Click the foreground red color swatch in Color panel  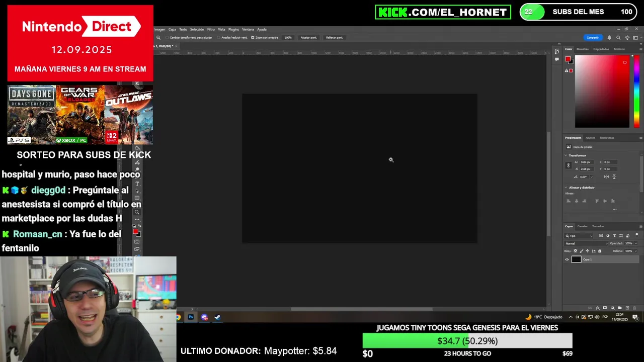(568, 59)
